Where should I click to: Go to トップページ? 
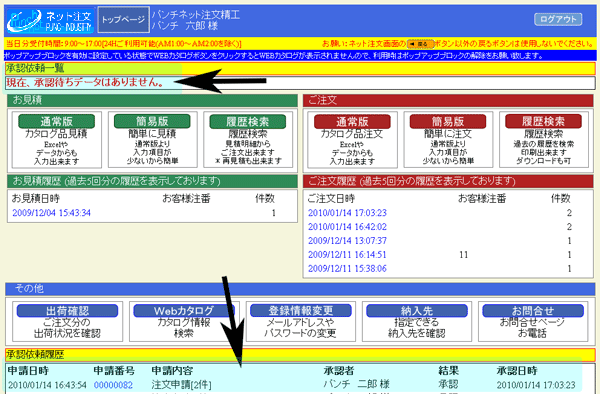click(x=123, y=20)
